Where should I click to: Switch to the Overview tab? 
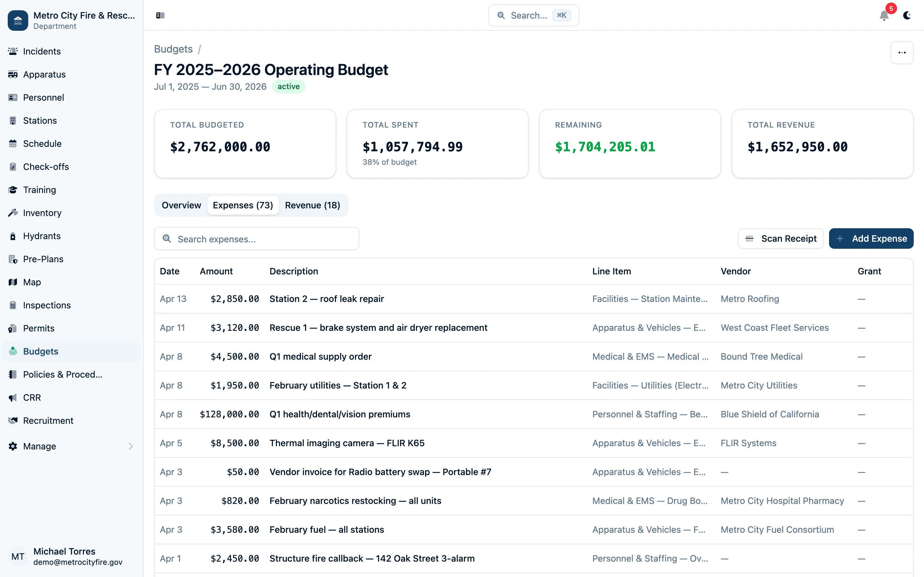point(181,205)
